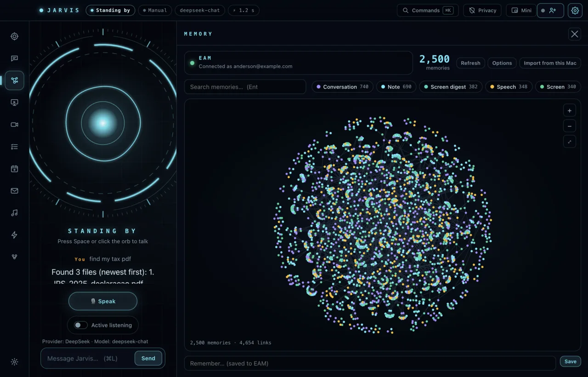Open memory Options

[x=502, y=63]
